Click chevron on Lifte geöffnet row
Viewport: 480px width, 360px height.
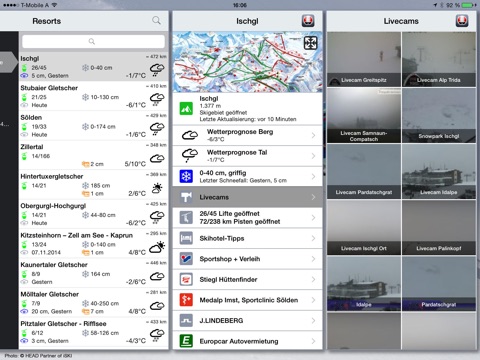click(313, 218)
